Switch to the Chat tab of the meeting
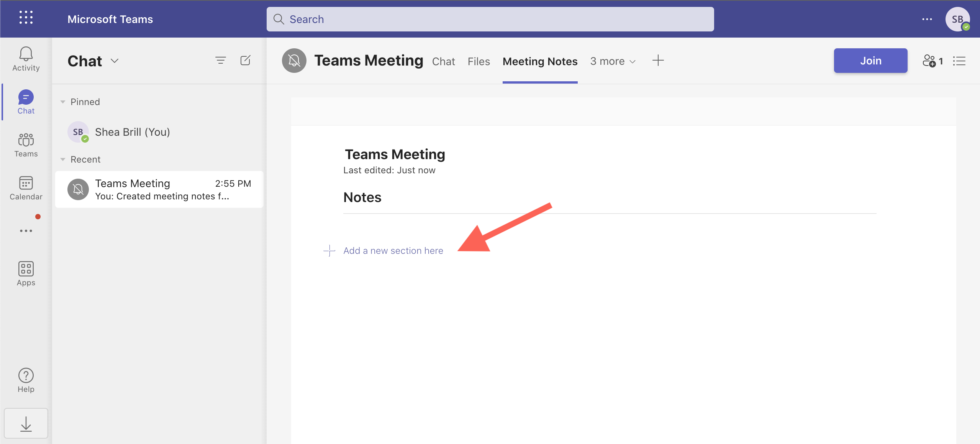The image size is (980, 444). click(x=443, y=61)
